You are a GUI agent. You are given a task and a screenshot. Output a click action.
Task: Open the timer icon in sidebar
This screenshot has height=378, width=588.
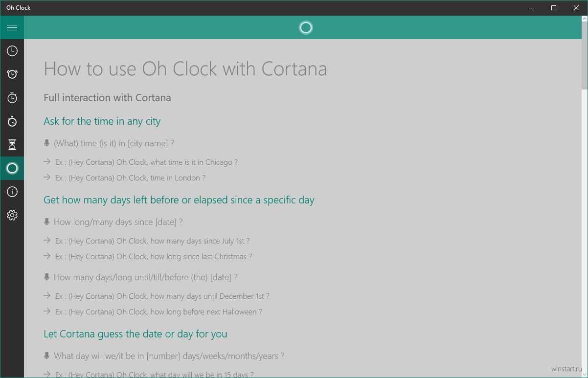[12, 98]
